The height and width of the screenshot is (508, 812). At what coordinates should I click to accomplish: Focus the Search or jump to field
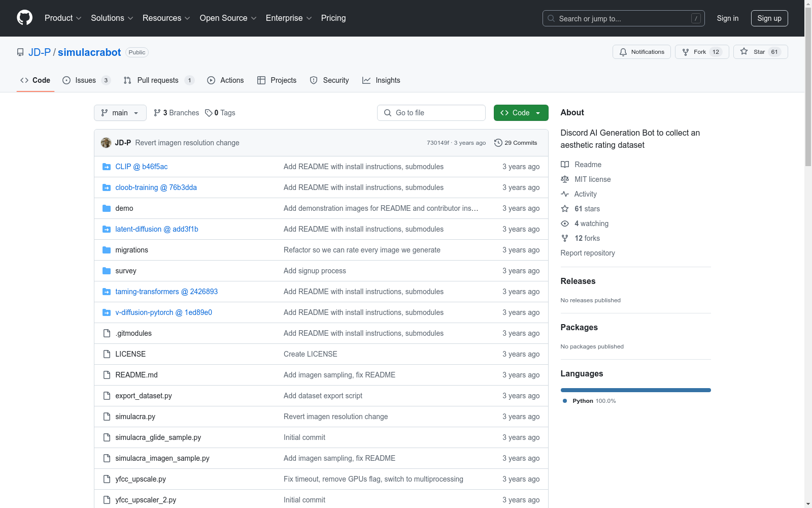pos(624,18)
